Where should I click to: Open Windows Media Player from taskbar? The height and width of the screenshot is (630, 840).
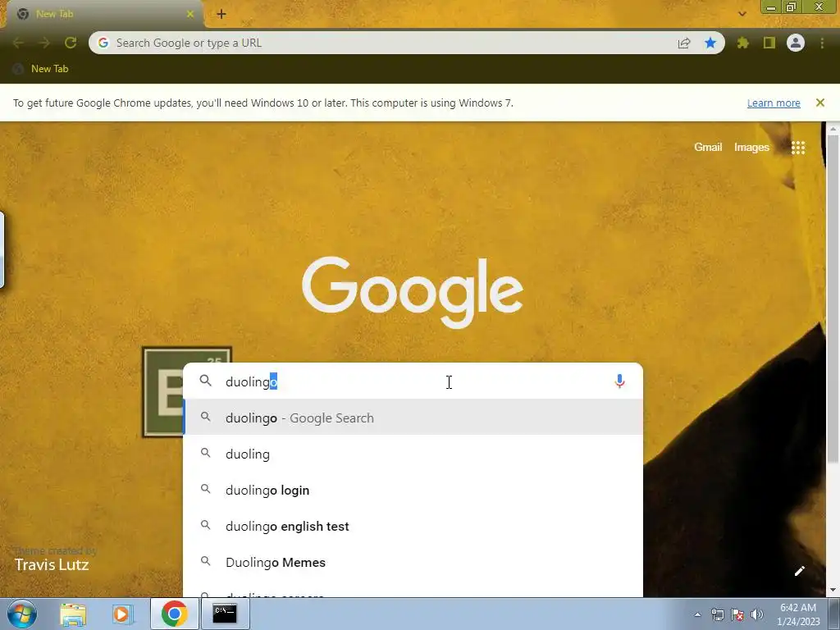coord(123,614)
